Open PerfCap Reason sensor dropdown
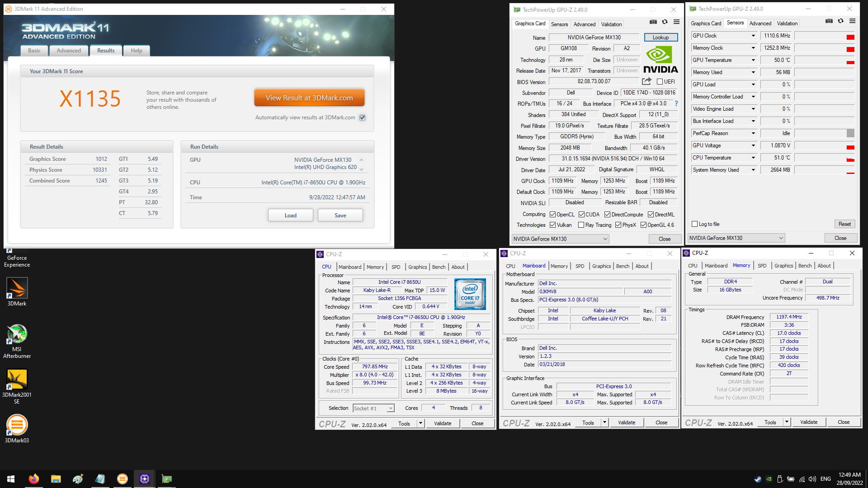868x488 pixels. [753, 133]
